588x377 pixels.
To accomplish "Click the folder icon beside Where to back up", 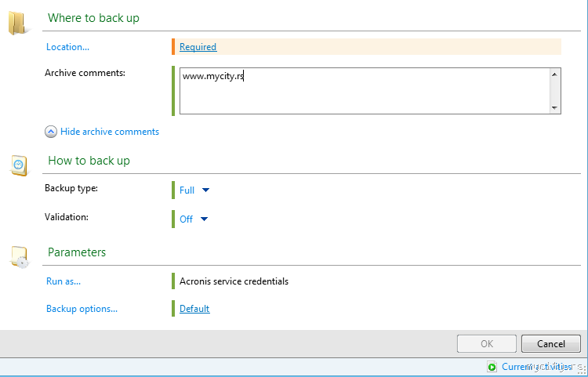I will point(17,21).
